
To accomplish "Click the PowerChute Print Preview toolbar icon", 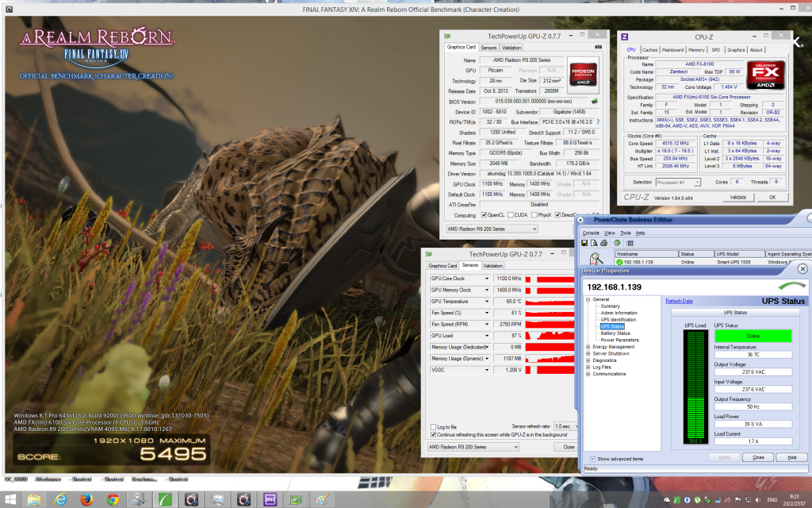I will (x=594, y=243).
